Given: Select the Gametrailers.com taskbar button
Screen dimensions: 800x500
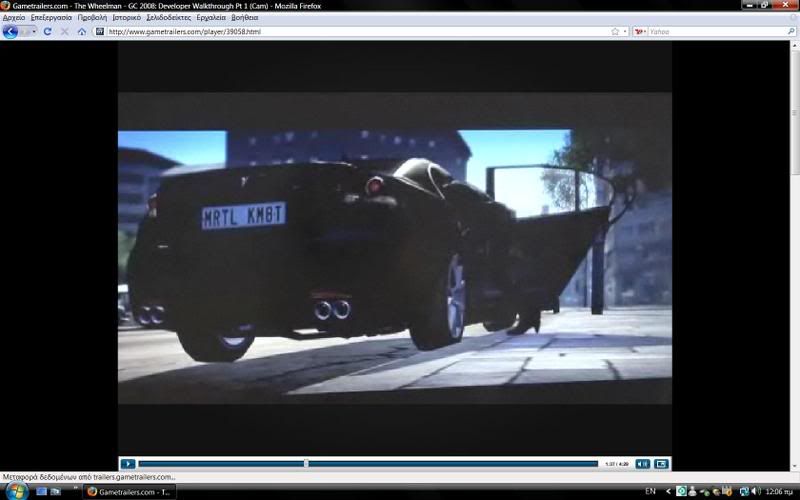Looking at the screenshot, I should point(130,492).
